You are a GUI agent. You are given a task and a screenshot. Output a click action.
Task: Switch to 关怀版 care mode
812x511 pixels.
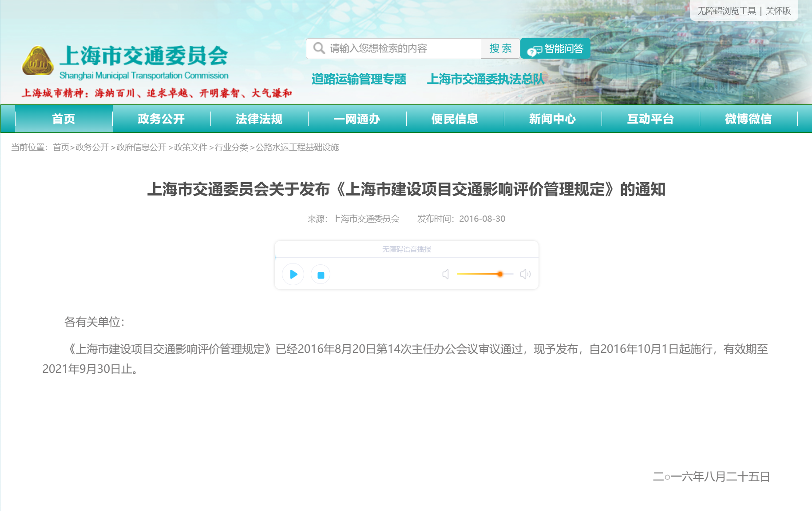pos(778,11)
